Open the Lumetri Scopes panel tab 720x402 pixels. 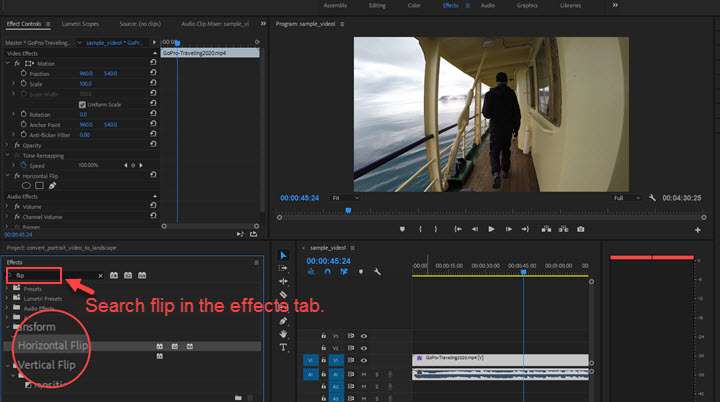[x=81, y=22]
